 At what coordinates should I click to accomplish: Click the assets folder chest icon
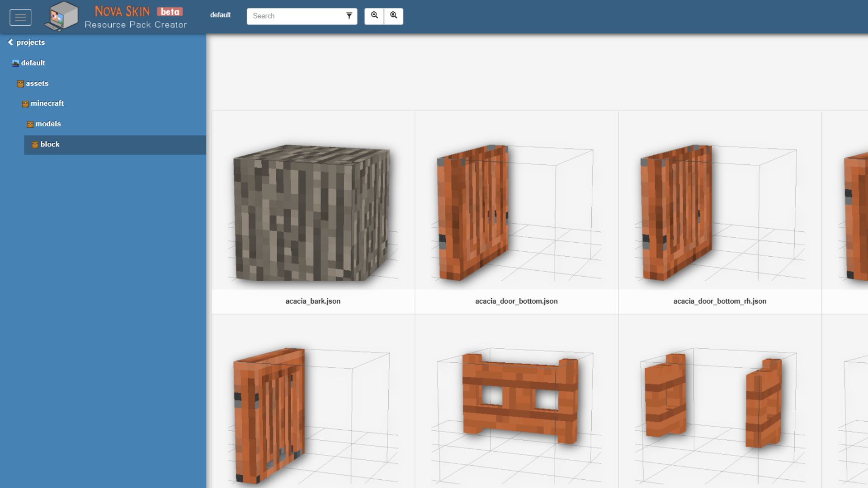click(20, 84)
